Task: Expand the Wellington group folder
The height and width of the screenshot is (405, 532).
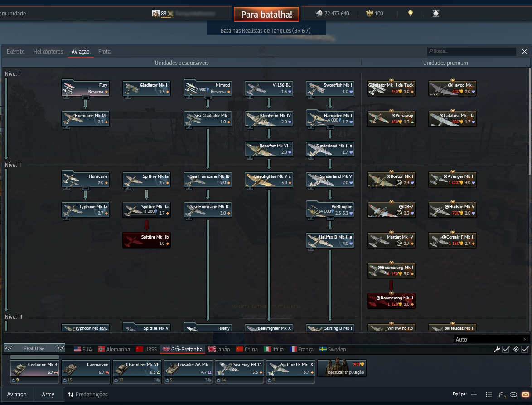Action: click(330, 209)
